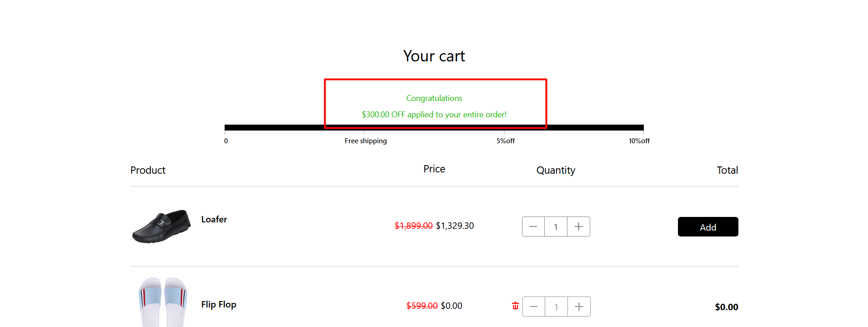Decrease Flip Flop quantity with minus
Screen dimensions: 868x327
point(534,307)
